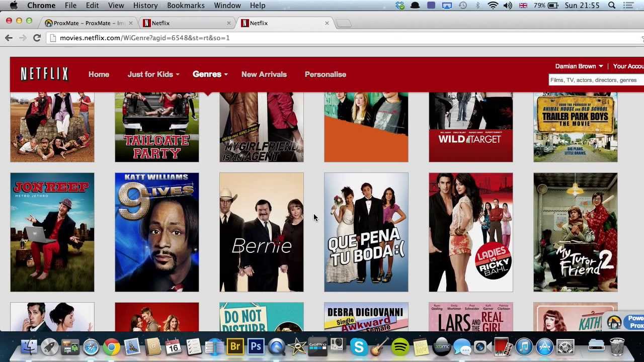Image resolution: width=644 pixels, height=362 pixels.
Task: Click the Bluetooth menu bar icon
Action: click(x=477, y=6)
